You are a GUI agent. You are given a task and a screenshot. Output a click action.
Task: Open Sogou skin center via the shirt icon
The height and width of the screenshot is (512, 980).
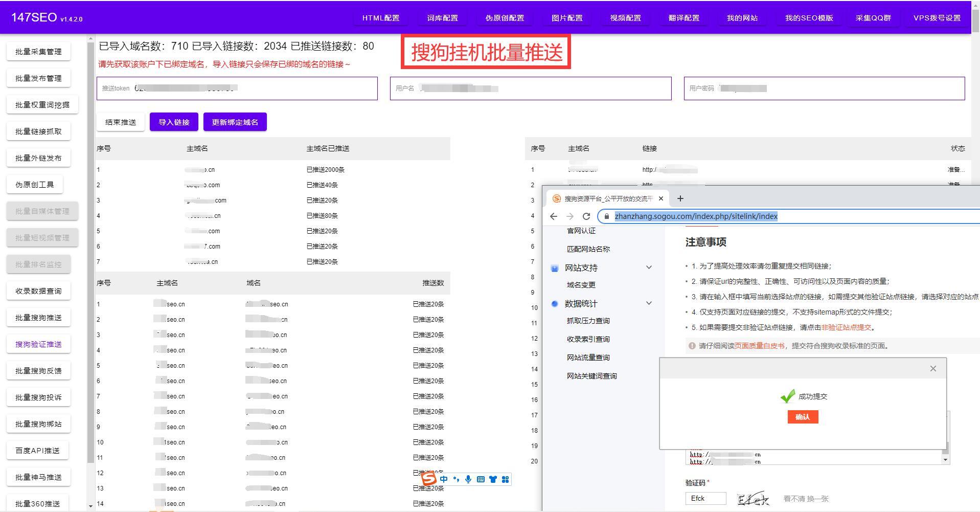click(493, 479)
